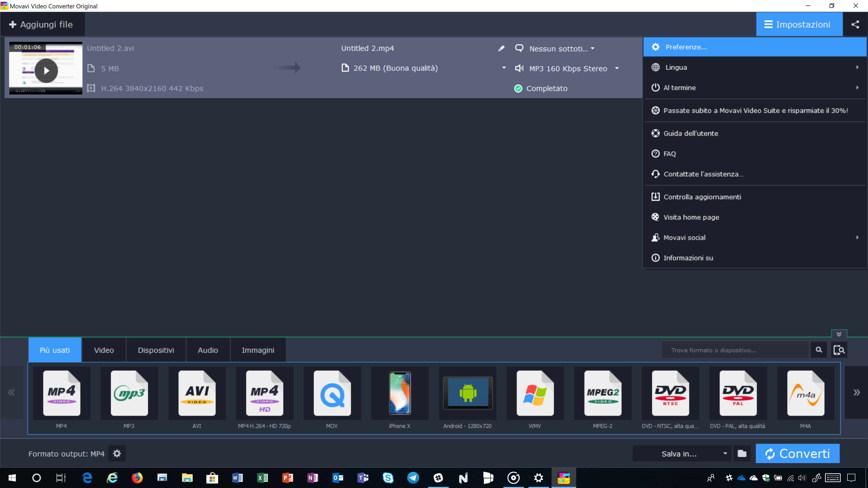Click the Impostazioni button

click(799, 24)
